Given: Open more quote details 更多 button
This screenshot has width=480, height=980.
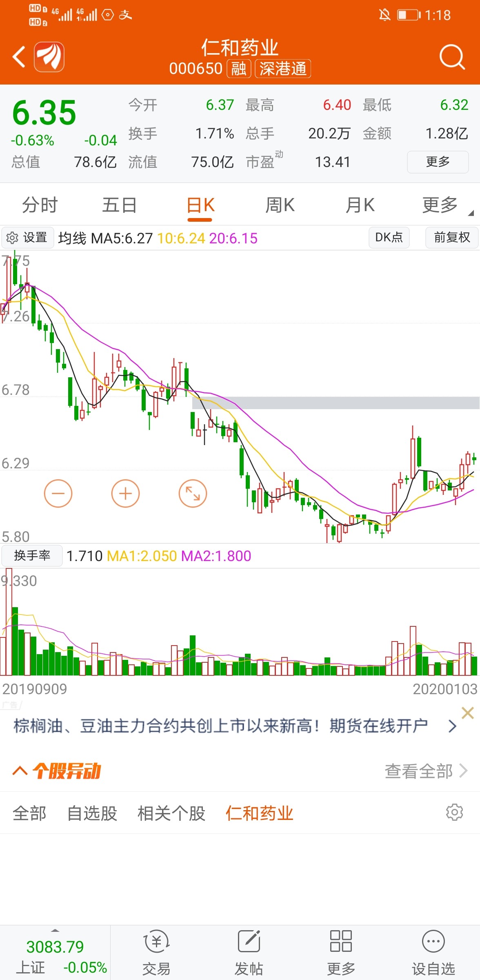Looking at the screenshot, I should 438,162.
